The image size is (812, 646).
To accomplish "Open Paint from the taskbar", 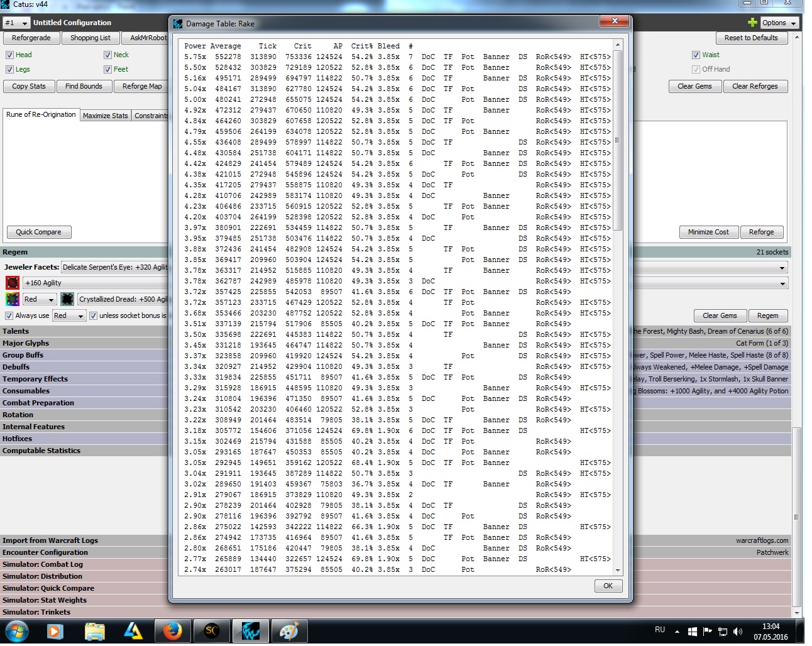I will tap(288, 631).
